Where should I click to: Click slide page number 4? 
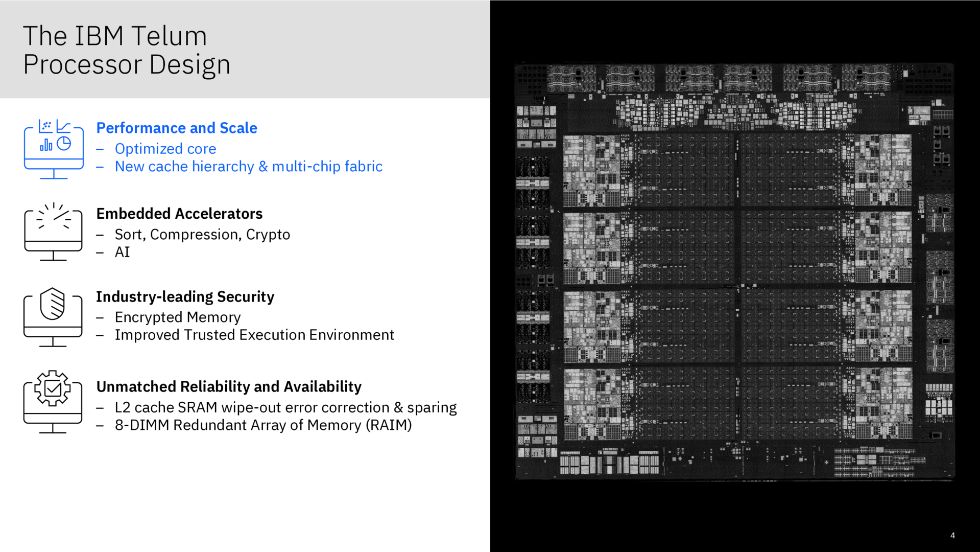coord(952,536)
